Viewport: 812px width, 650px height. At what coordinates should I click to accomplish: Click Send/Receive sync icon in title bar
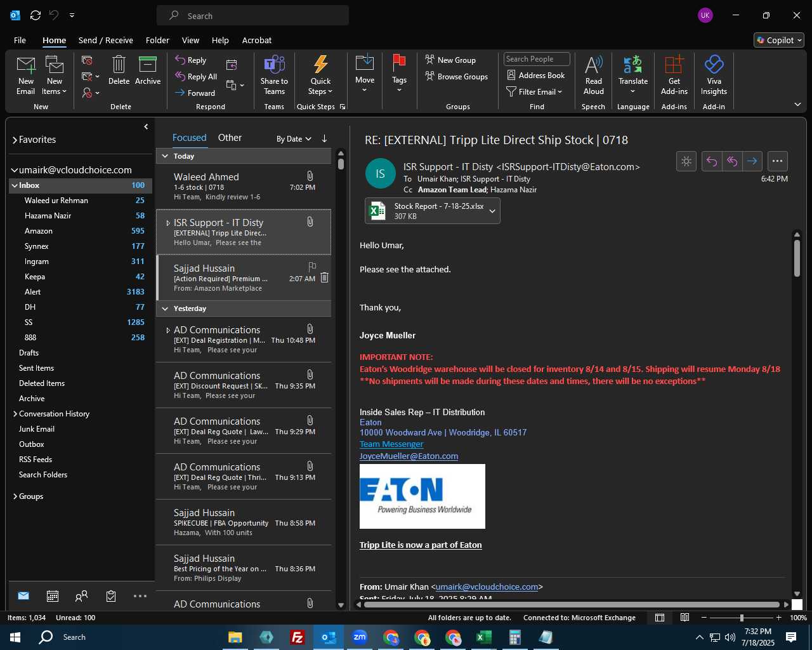click(36, 15)
